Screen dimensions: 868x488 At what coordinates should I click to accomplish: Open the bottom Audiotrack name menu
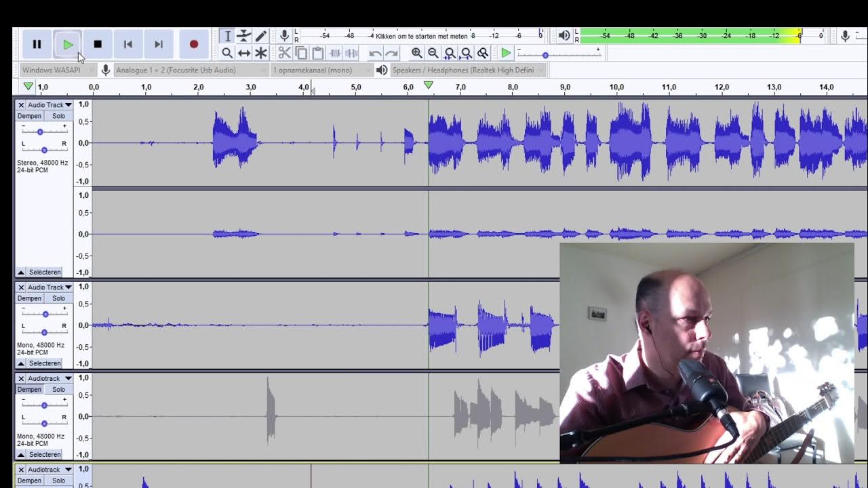(50, 470)
